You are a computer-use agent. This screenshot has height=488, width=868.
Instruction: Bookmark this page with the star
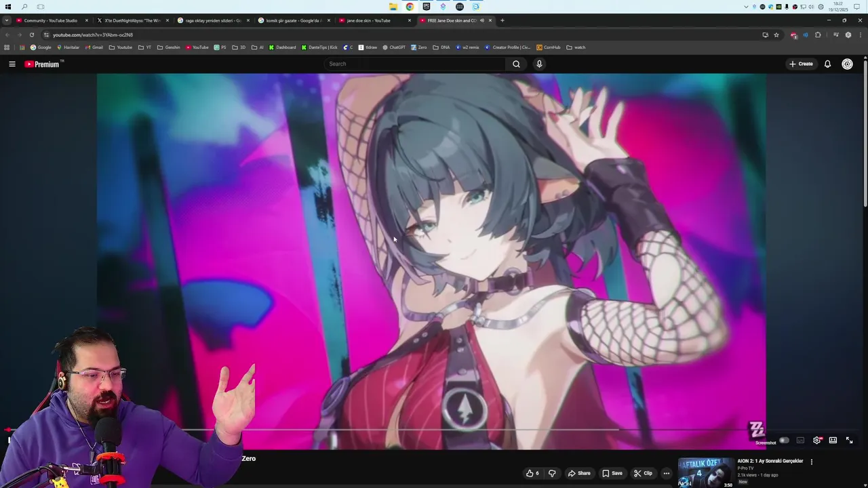point(776,35)
